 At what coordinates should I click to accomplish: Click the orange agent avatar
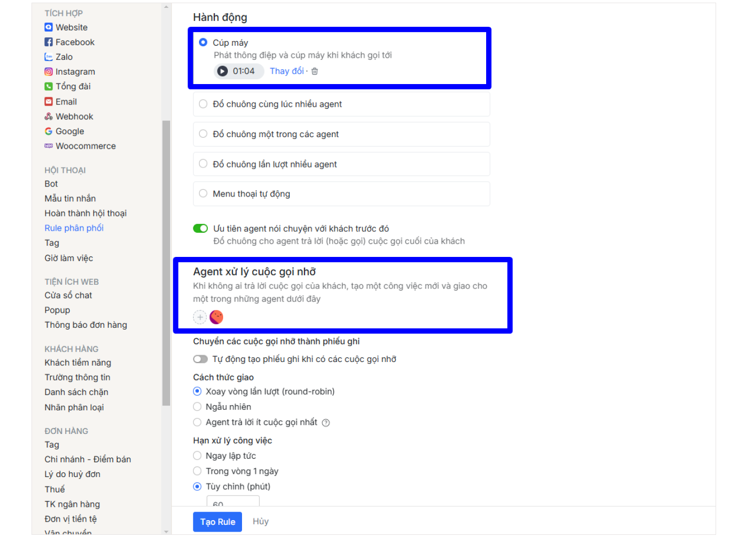pyautogui.click(x=216, y=317)
